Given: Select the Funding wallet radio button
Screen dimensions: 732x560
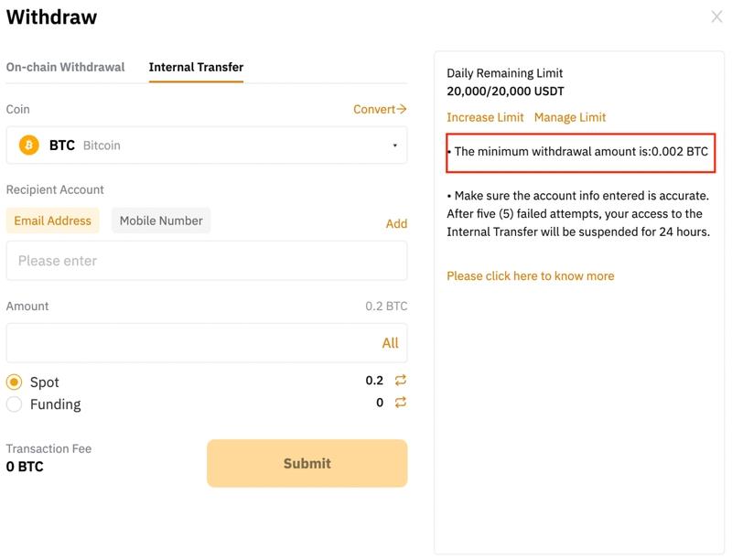Looking at the screenshot, I should pyautogui.click(x=15, y=404).
